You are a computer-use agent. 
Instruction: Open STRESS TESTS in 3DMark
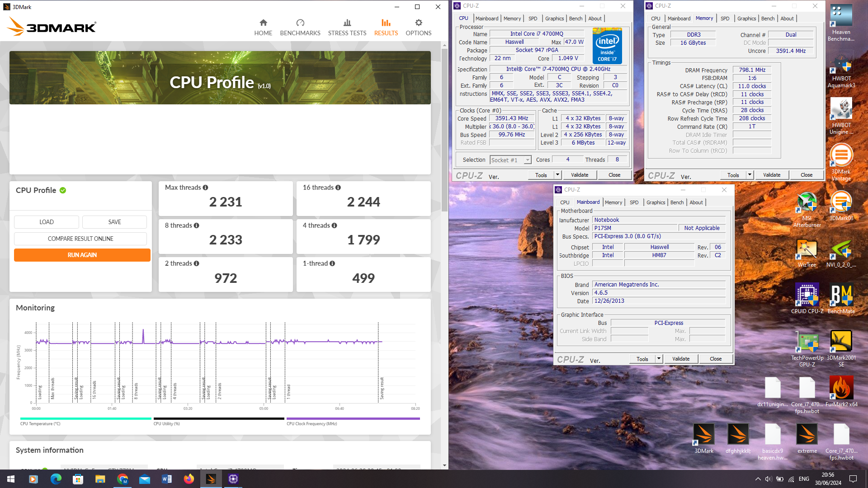(x=347, y=28)
